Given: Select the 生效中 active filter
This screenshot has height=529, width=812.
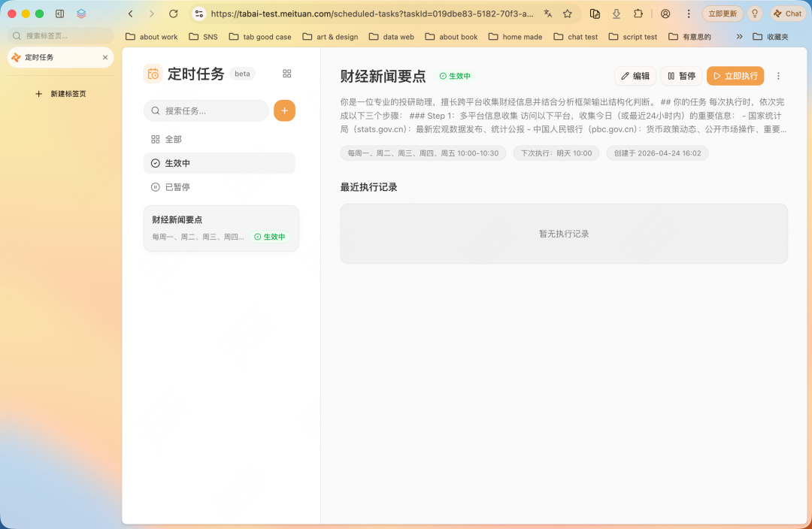Looking at the screenshot, I should [x=220, y=163].
